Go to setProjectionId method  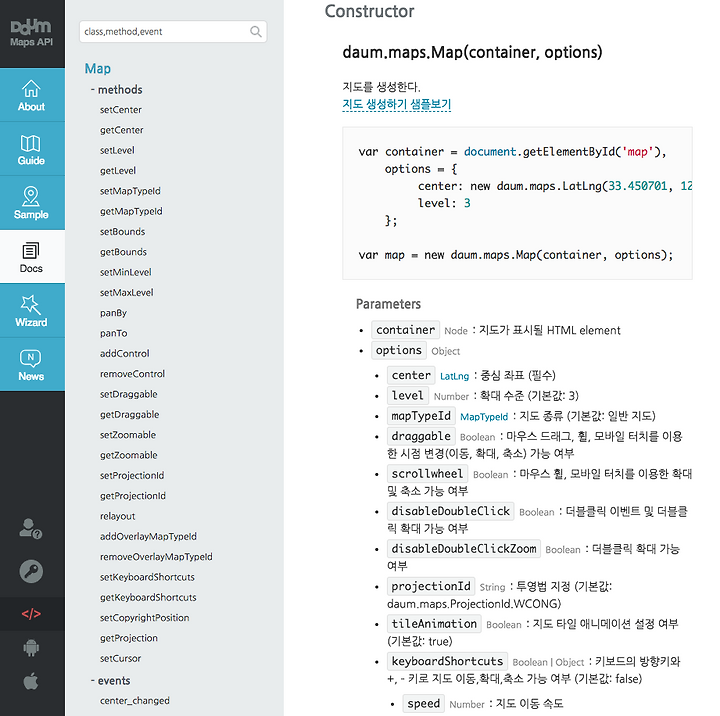(132, 475)
